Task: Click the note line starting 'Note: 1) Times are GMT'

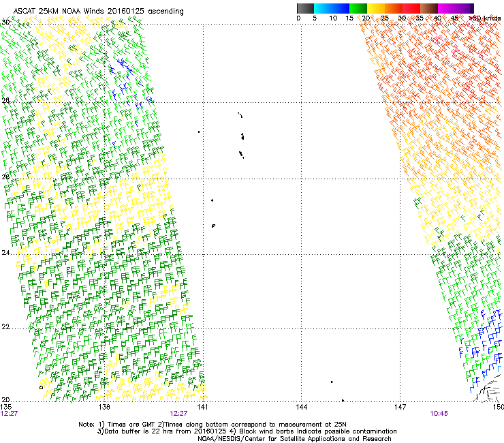Action: (x=212, y=425)
